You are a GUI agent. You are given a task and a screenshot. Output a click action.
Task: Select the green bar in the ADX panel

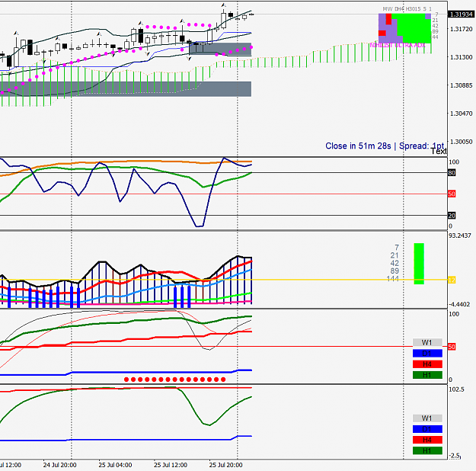click(x=419, y=264)
